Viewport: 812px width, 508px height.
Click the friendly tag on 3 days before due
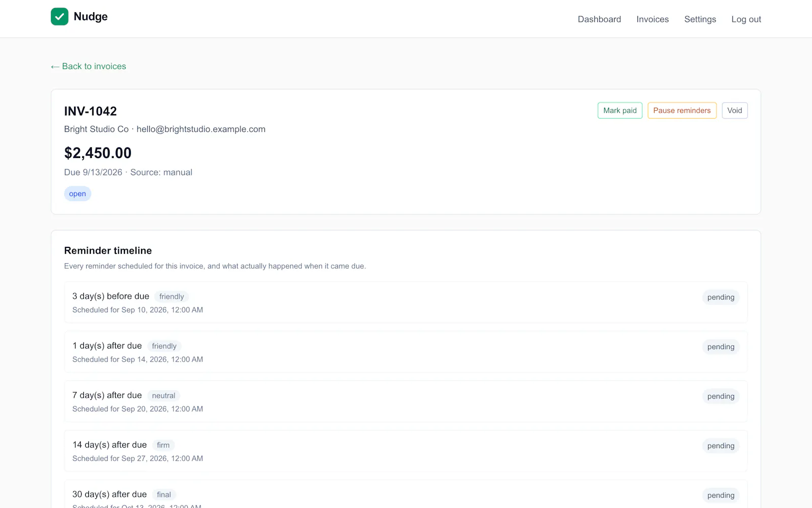pyautogui.click(x=172, y=297)
